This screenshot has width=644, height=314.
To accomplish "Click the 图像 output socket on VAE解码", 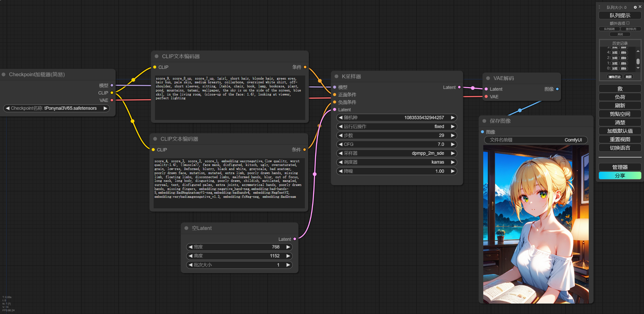I will (557, 89).
